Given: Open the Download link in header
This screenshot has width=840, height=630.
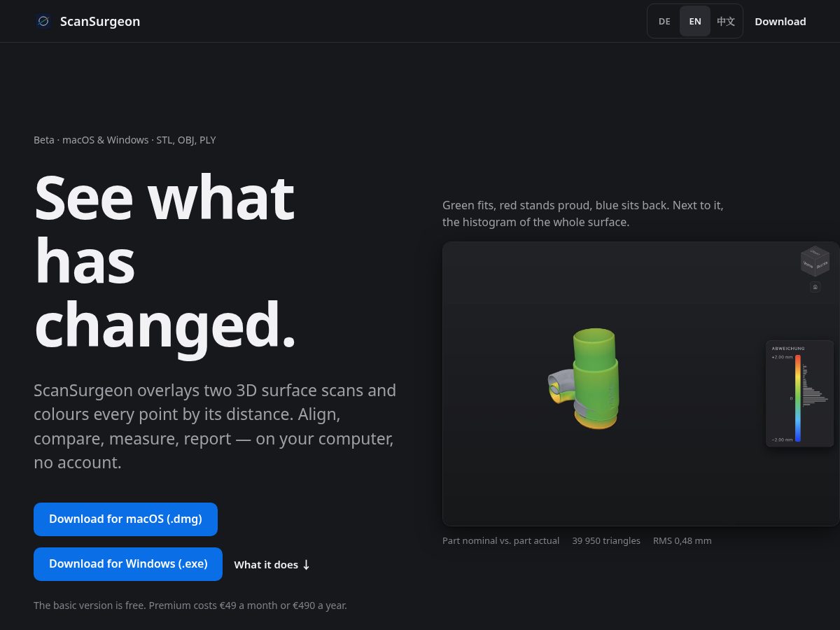Looking at the screenshot, I should coord(780,22).
